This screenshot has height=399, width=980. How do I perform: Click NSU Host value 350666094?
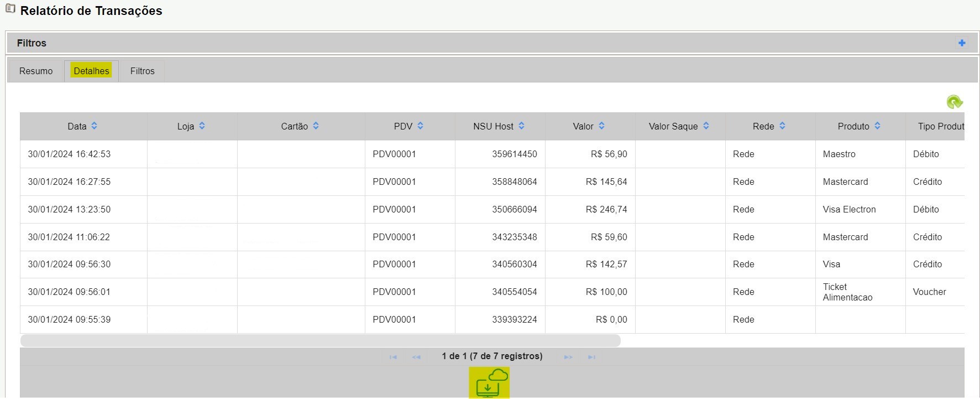click(515, 209)
